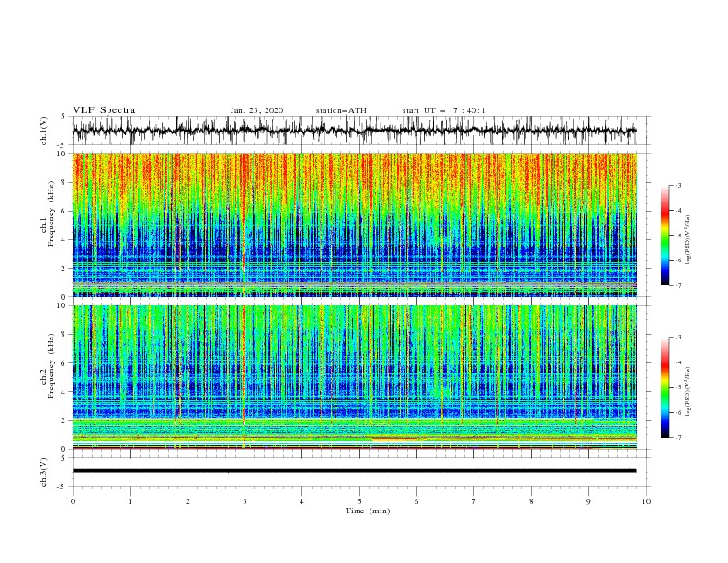Click the "4" kHz tick of ch.1 spectrogram
Screen dimensions: 728x563
click(x=64, y=240)
